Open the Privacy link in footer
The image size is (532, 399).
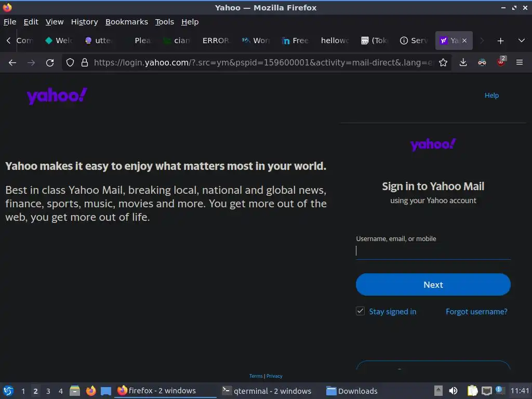[274, 376]
